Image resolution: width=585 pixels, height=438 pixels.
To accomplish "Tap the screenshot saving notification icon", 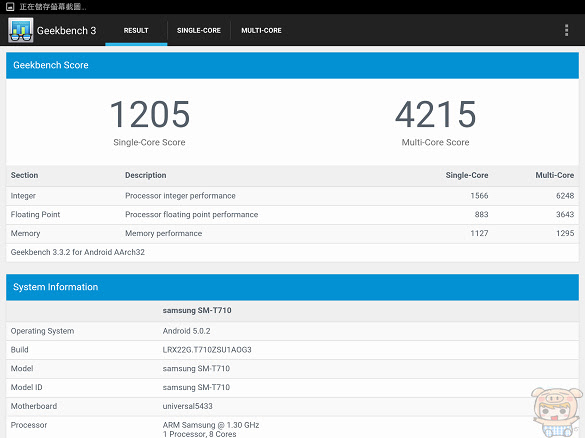I will coord(10,7).
